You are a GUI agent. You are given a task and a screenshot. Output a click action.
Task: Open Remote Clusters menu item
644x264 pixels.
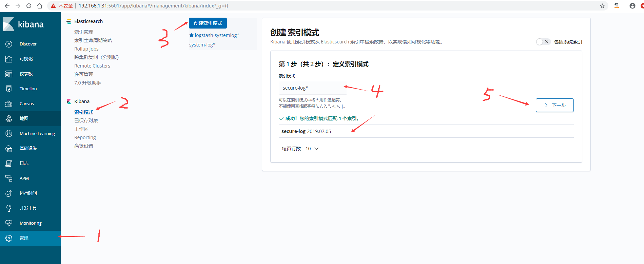coord(92,66)
